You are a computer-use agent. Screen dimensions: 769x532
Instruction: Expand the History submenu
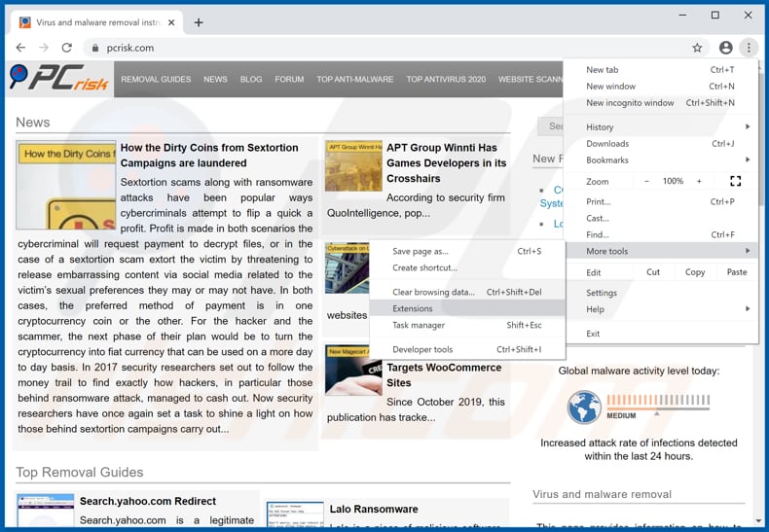coord(660,126)
